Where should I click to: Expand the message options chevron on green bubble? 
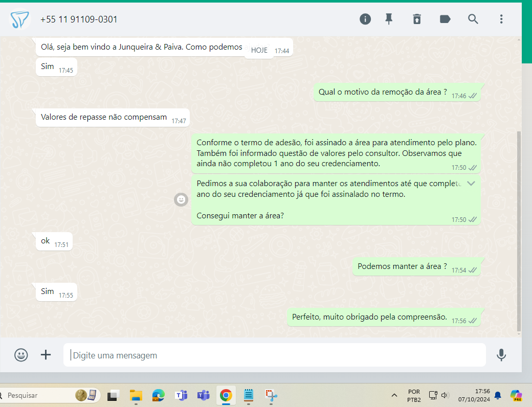pos(471,183)
